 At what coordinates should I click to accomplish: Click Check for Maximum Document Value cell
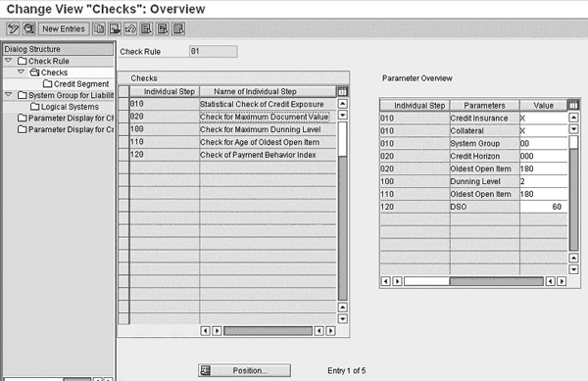click(x=268, y=117)
